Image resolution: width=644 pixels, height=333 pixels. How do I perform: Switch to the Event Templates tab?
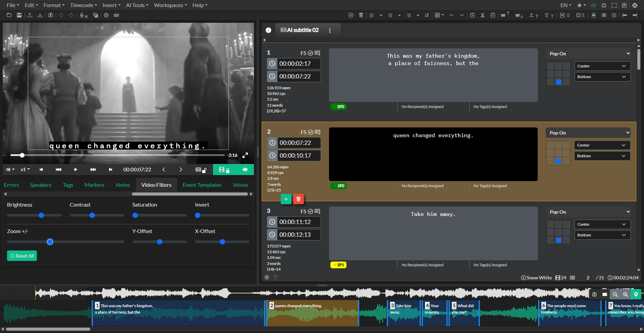pyautogui.click(x=202, y=185)
